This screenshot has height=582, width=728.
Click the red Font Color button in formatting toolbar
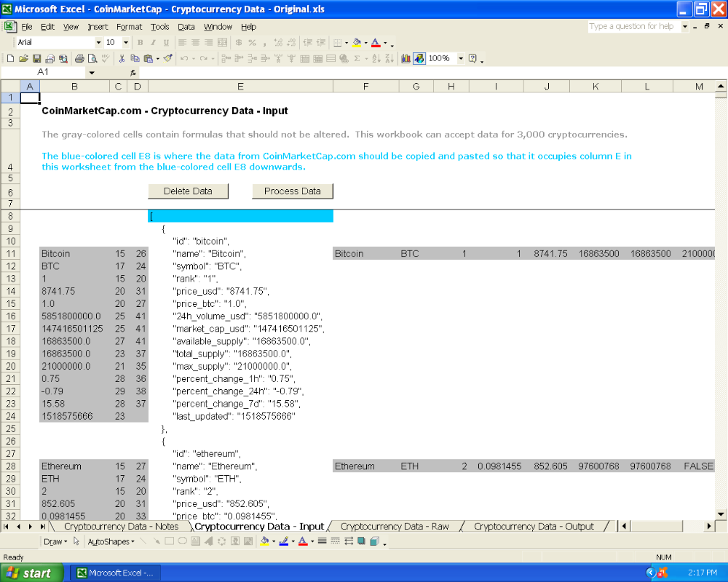pyautogui.click(x=376, y=43)
